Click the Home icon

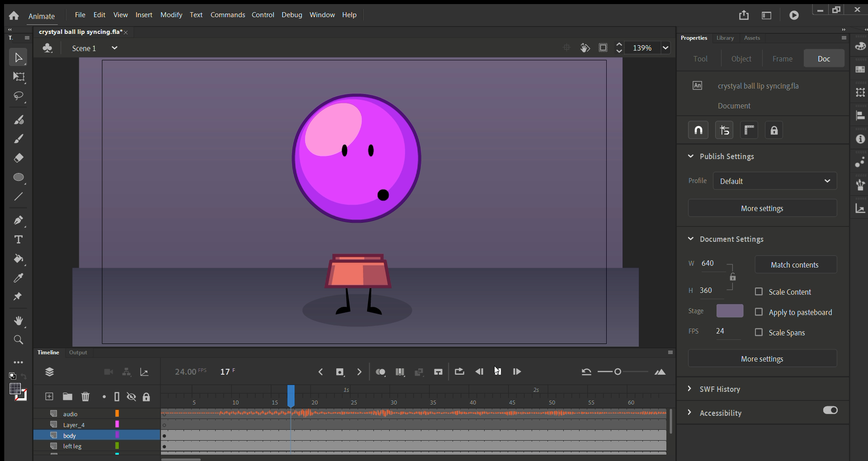(x=14, y=16)
